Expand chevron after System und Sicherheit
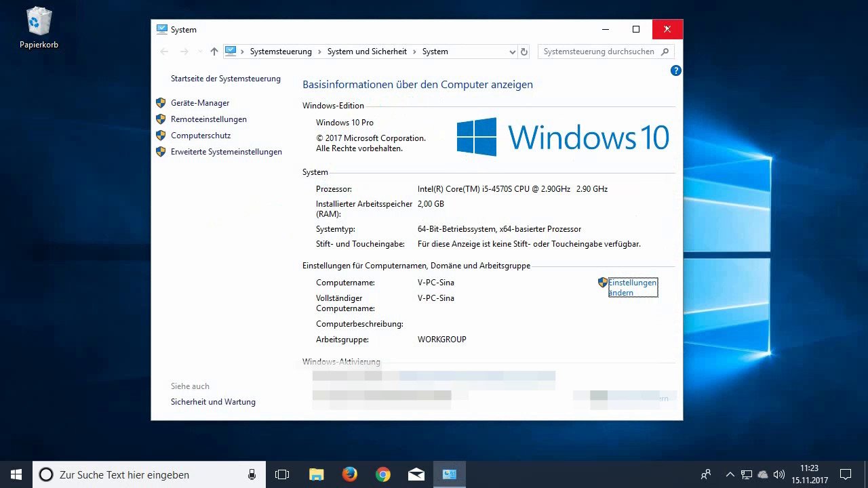 tap(414, 52)
